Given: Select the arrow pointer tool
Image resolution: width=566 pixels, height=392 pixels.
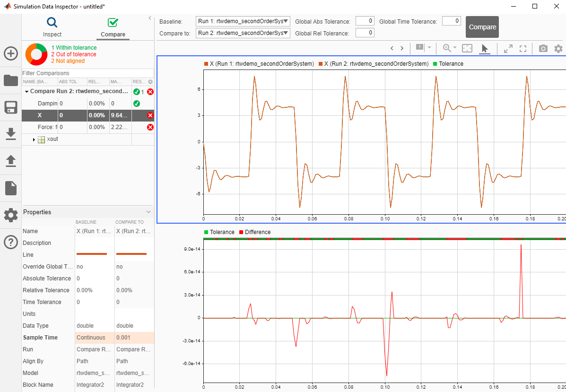Looking at the screenshot, I should point(485,48).
